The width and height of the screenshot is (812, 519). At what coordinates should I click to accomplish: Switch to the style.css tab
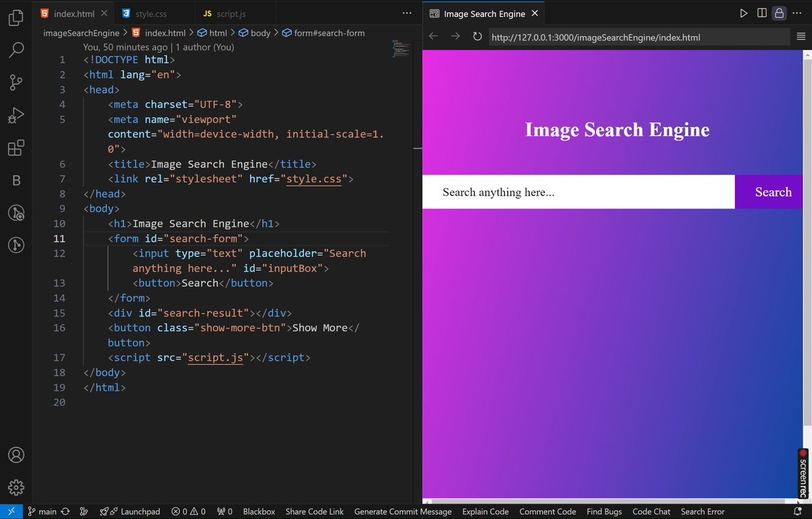150,13
